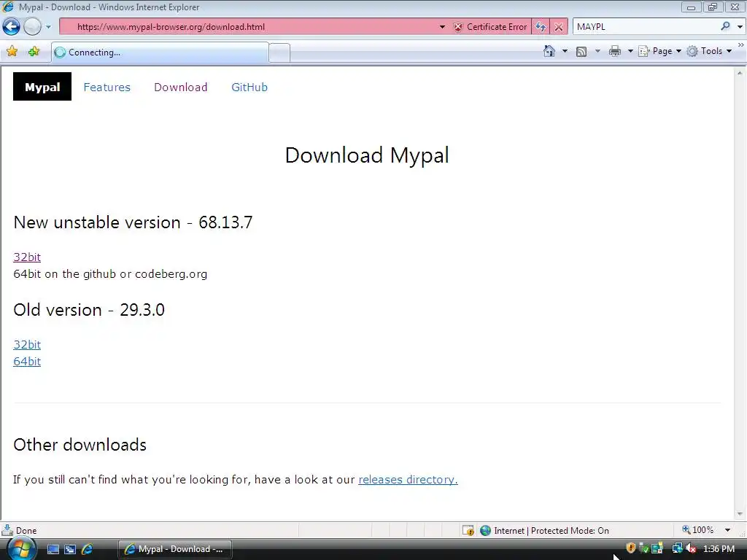This screenshot has width=747, height=560.
Task: Click the 1:36 PM system clock
Action: click(719, 549)
